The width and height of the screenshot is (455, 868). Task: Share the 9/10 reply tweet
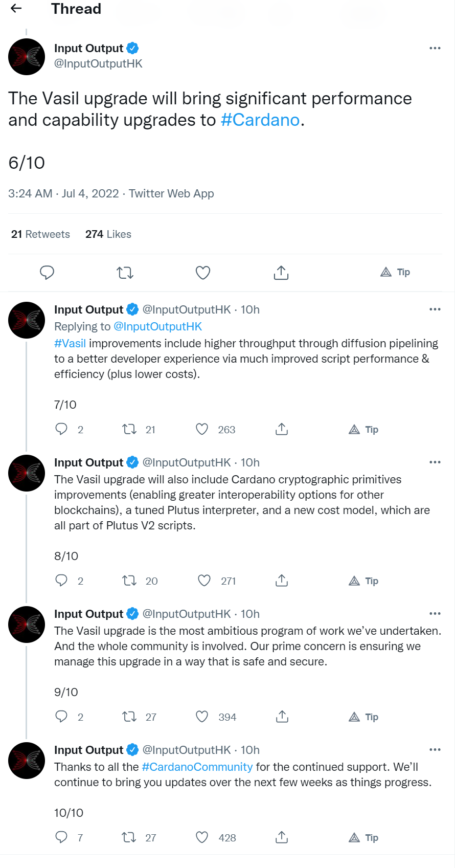[282, 717]
